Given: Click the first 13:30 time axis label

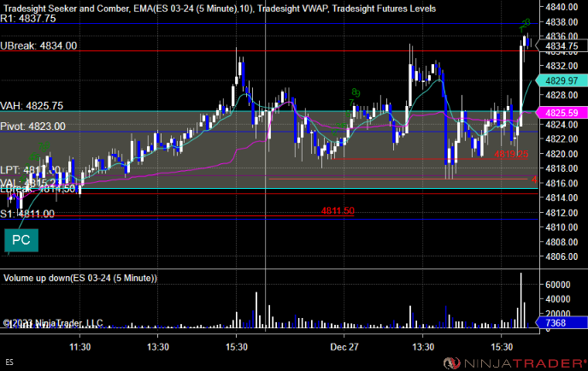Looking at the screenshot, I should [x=158, y=347].
